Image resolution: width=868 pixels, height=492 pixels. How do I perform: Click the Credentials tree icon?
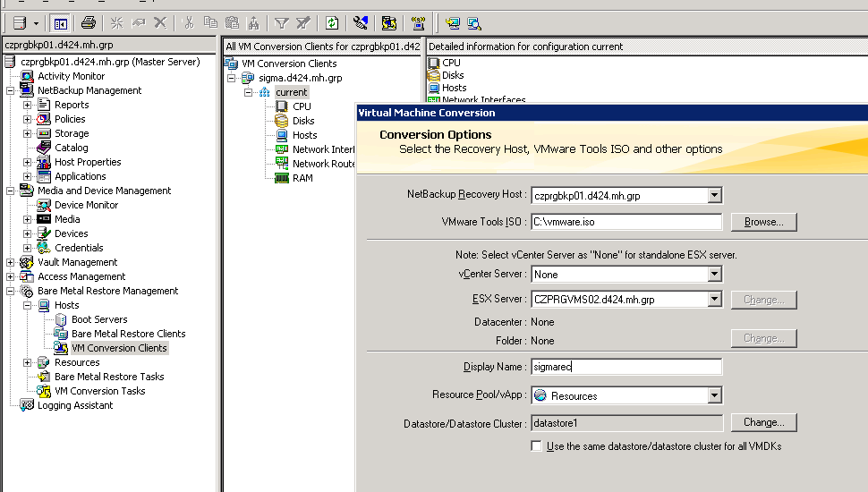(x=44, y=248)
